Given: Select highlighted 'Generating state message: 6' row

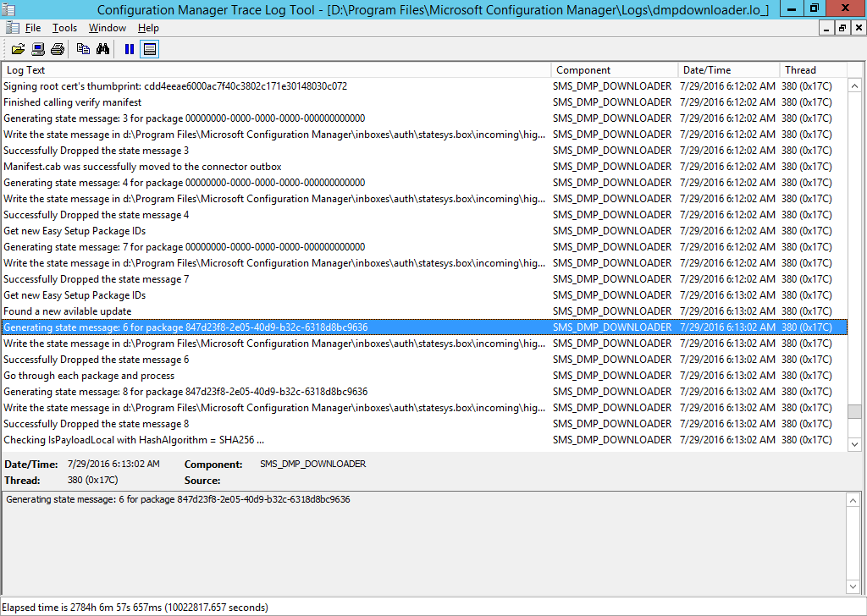Looking at the screenshot, I should 424,327.
